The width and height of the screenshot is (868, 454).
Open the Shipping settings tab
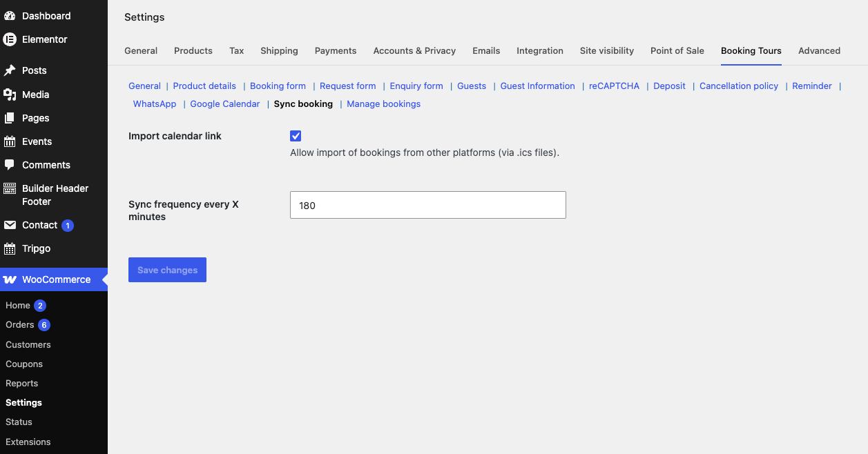[x=279, y=50]
